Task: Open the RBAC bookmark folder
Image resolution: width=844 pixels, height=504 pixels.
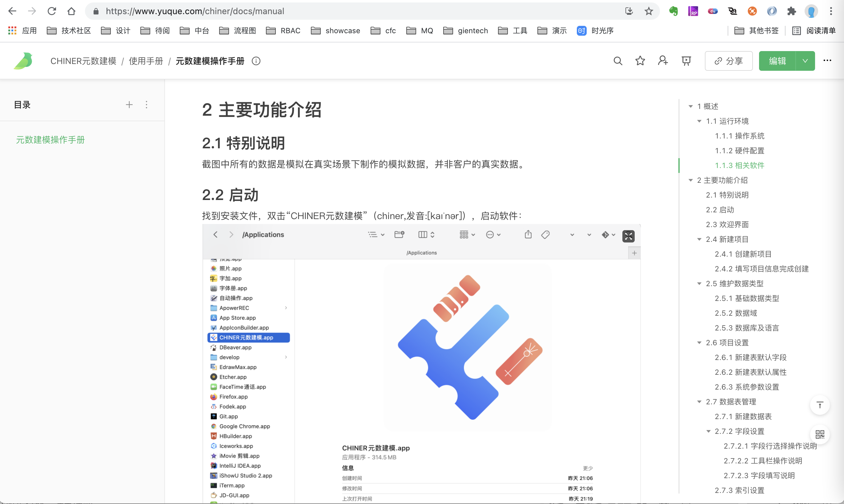Action: click(283, 30)
